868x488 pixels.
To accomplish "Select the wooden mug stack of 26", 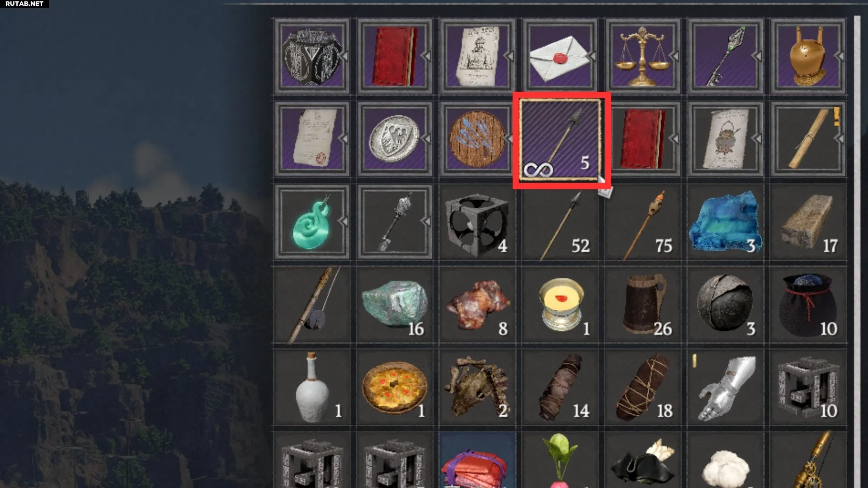I will pos(642,305).
